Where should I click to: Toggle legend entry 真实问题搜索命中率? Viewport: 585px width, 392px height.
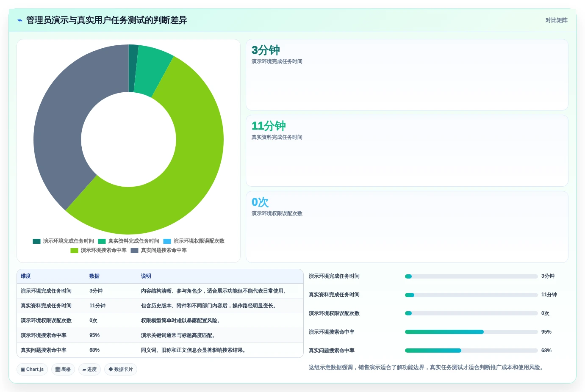pos(159,250)
